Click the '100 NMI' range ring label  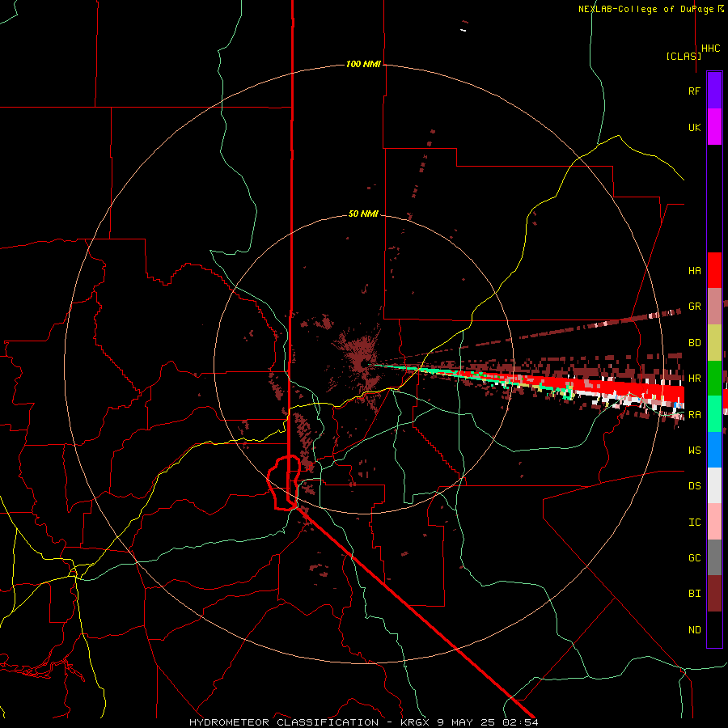363,64
